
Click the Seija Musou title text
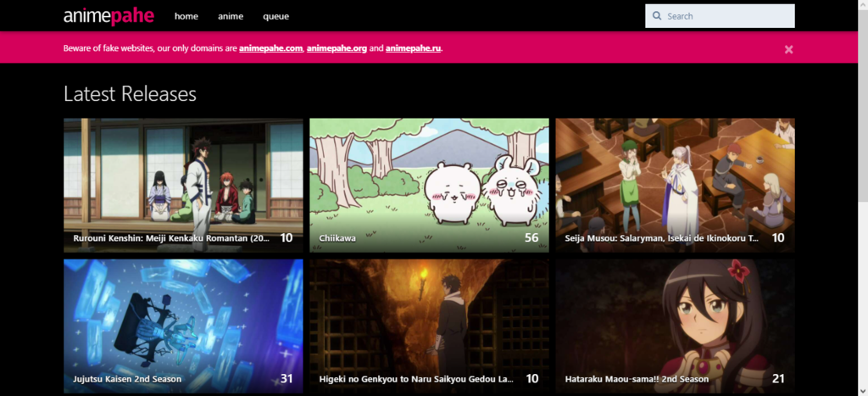point(662,239)
